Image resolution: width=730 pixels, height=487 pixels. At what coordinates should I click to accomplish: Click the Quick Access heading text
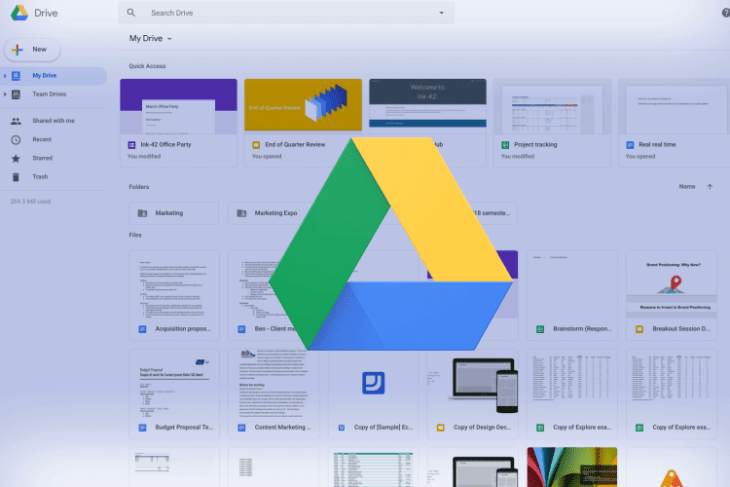(x=147, y=66)
